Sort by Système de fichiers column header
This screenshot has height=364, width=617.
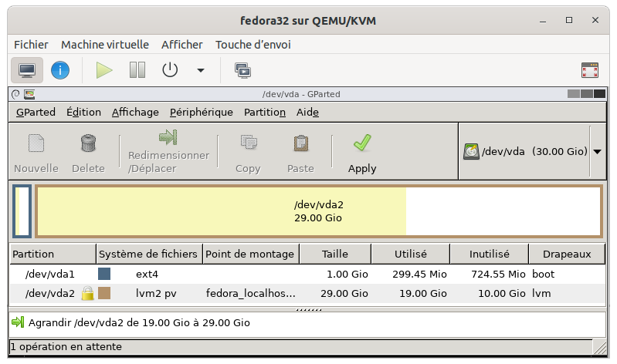[149, 254]
